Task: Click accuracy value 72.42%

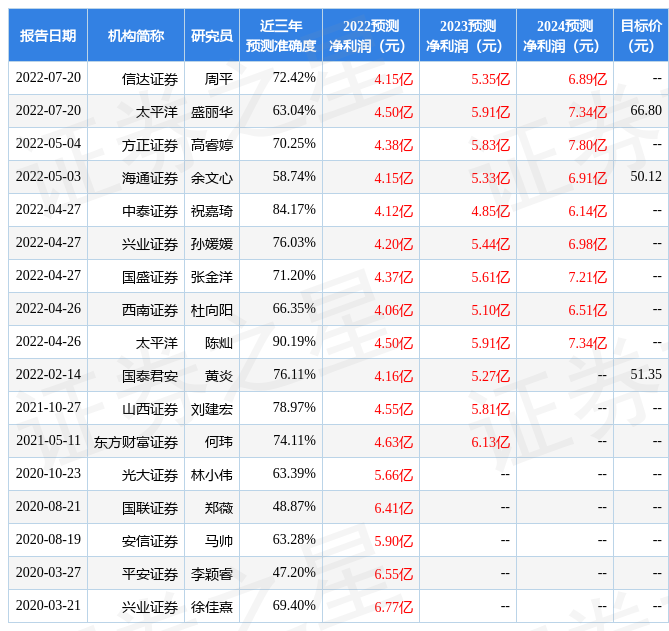Action: [294, 78]
